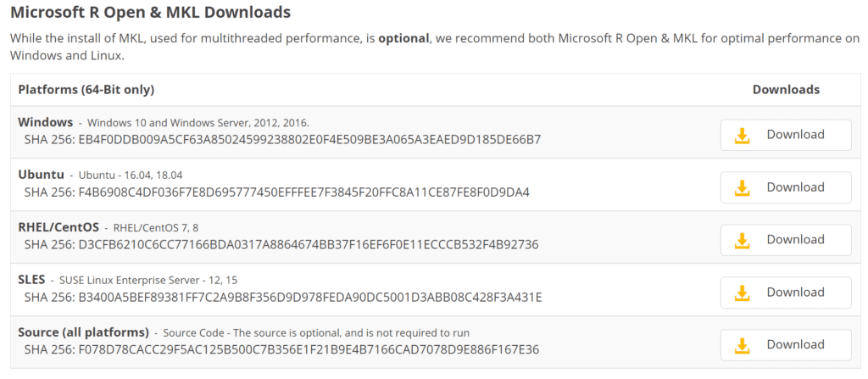This screenshot has width=868, height=379.
Task: Click the SLES SHA 256 hash text
Action: (283, 298)
